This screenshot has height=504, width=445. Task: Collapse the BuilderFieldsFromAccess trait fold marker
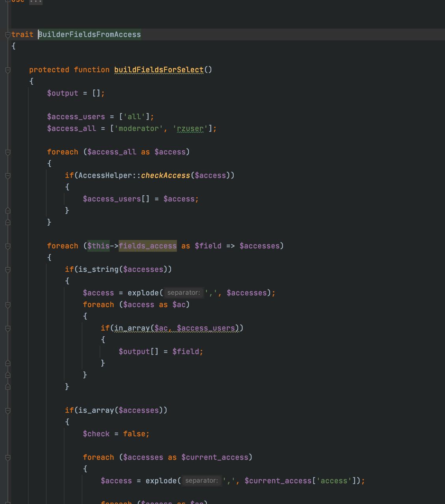coord(8,35)
